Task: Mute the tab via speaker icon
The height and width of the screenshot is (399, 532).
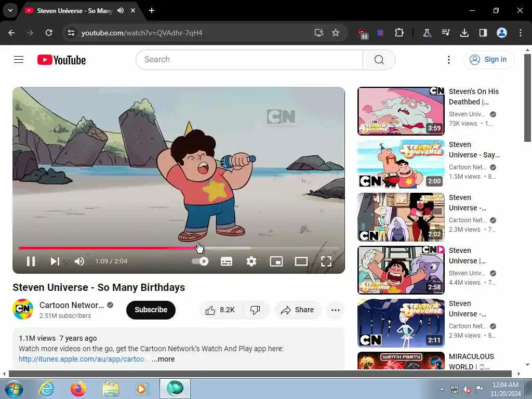Action: (121, 10)
